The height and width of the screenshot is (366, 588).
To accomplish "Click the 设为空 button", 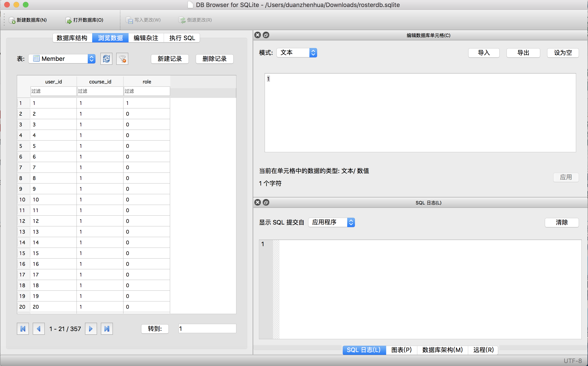I will point(563,53).
